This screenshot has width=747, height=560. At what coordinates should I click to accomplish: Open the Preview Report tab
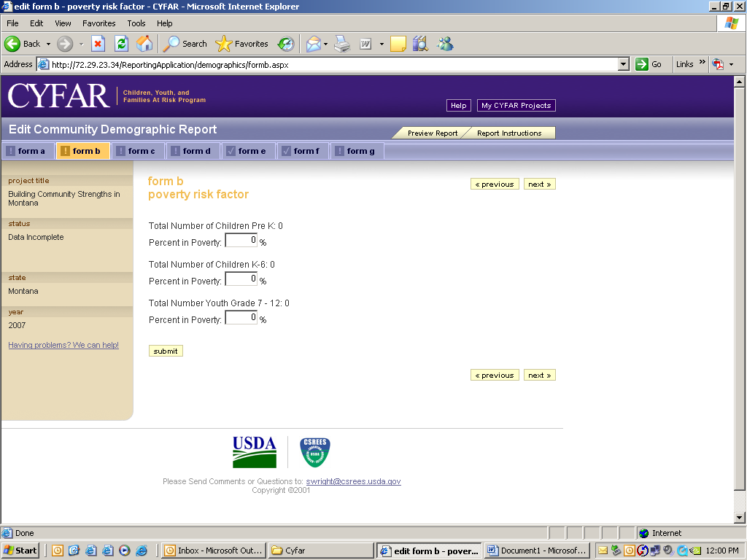(432, 133)
